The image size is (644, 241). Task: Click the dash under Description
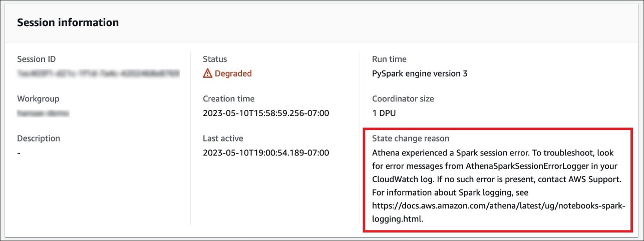[x=19, y=152]
